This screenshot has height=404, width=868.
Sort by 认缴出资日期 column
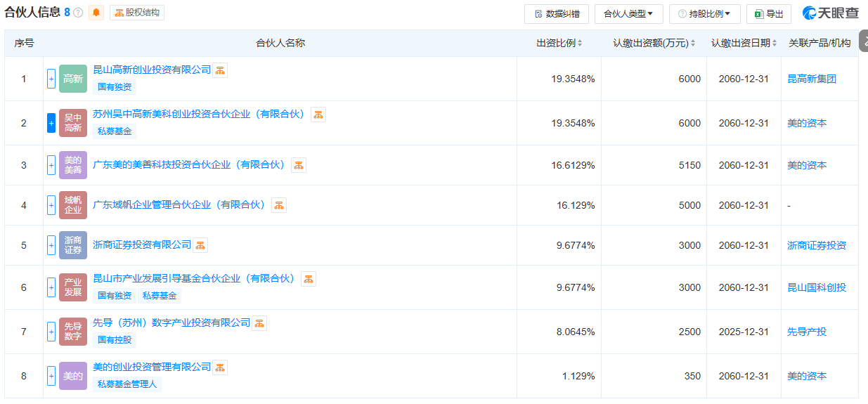click(x=774, y=44)
